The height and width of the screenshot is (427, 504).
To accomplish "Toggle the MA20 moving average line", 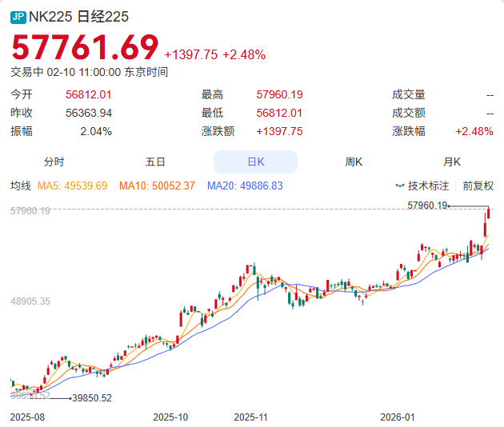I will coord(245,186).
